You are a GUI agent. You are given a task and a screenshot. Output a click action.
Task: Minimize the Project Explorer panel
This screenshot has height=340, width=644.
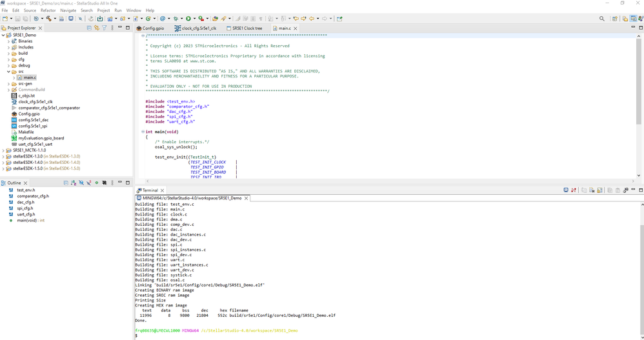[x=120, y=28]
